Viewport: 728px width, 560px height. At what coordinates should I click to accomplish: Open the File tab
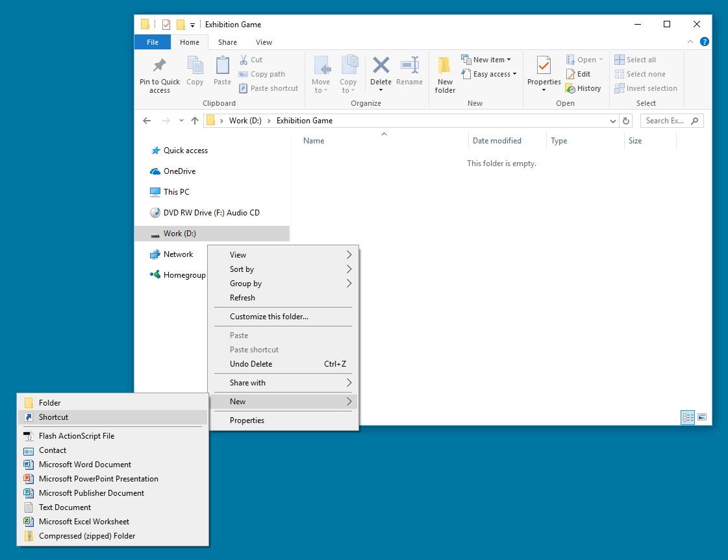tap(152, 42)
